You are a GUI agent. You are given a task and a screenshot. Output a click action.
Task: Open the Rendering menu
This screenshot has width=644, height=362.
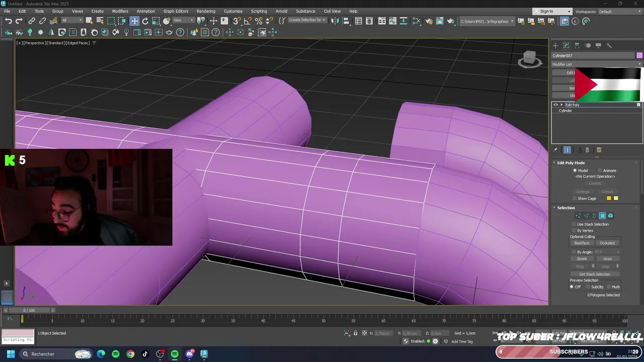click(206, 11)
